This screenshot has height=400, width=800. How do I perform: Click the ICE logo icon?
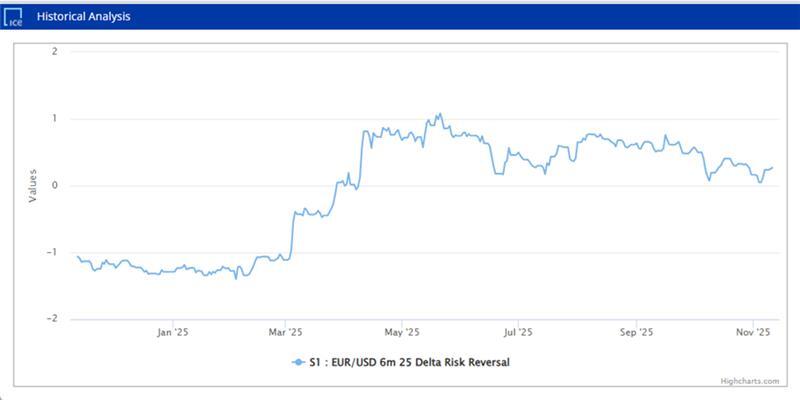pyautogui.click(x=14, y=17)
